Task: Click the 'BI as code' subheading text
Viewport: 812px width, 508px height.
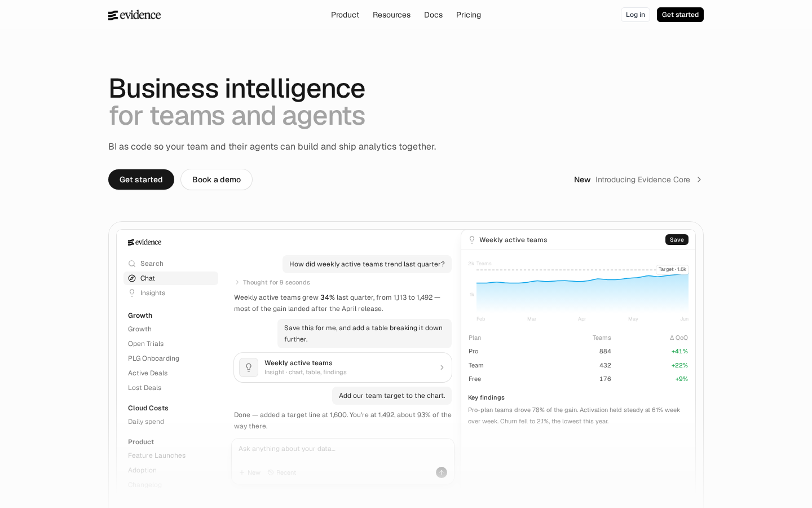Action: 272,147
